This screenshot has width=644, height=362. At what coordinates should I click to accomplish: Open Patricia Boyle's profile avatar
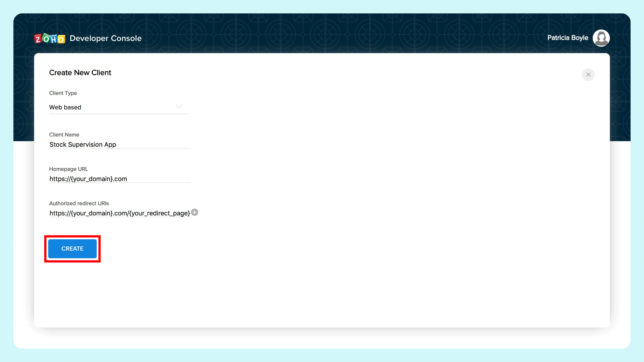pyautogui.click(x=601, y=38)
